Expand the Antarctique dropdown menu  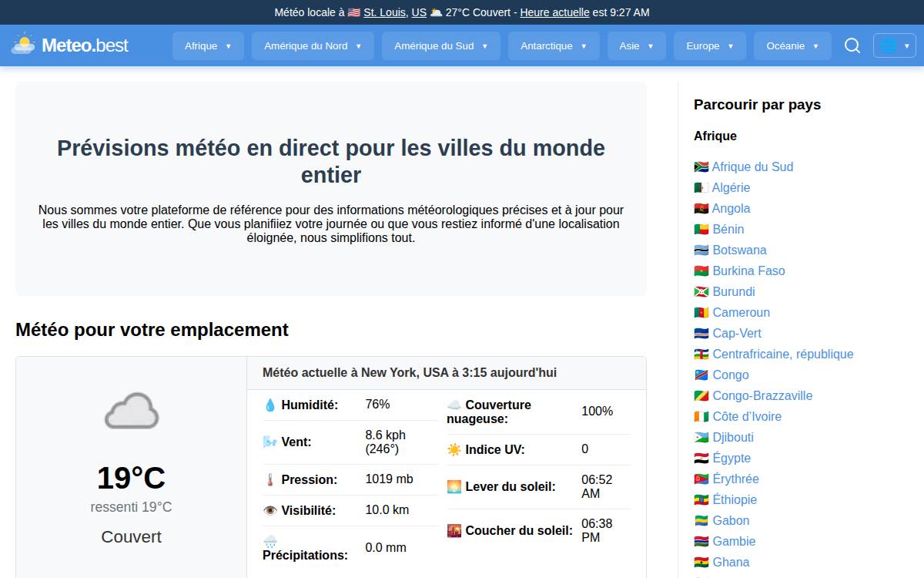(x=554, y=45)
